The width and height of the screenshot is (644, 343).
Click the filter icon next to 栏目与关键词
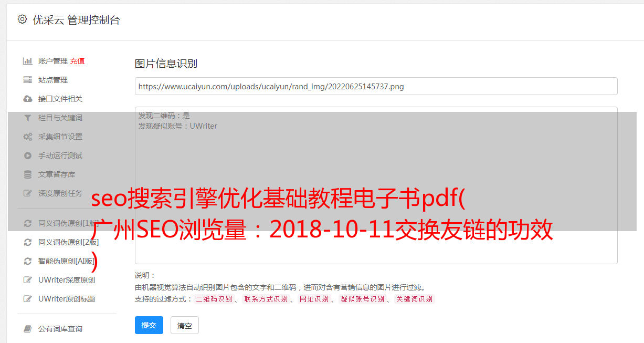(28, 118)
